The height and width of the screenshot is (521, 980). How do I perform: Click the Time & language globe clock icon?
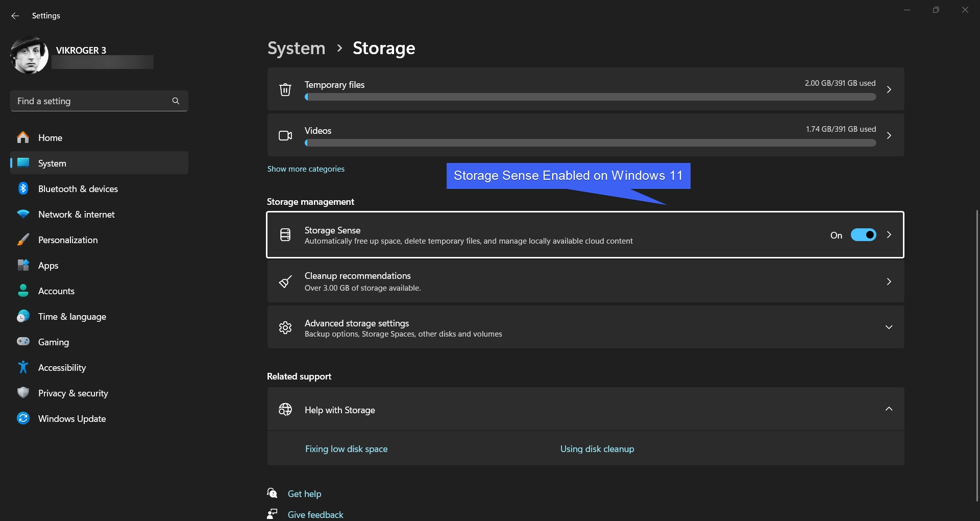23,316
